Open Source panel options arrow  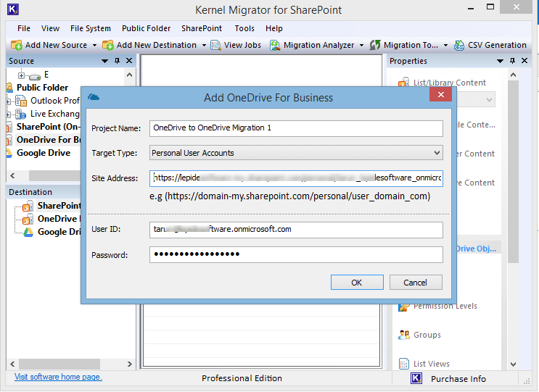click(x=105, y=61)
